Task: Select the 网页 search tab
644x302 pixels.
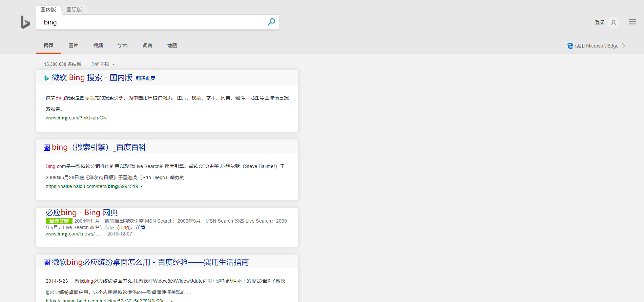Action: [x=48, y=45]
